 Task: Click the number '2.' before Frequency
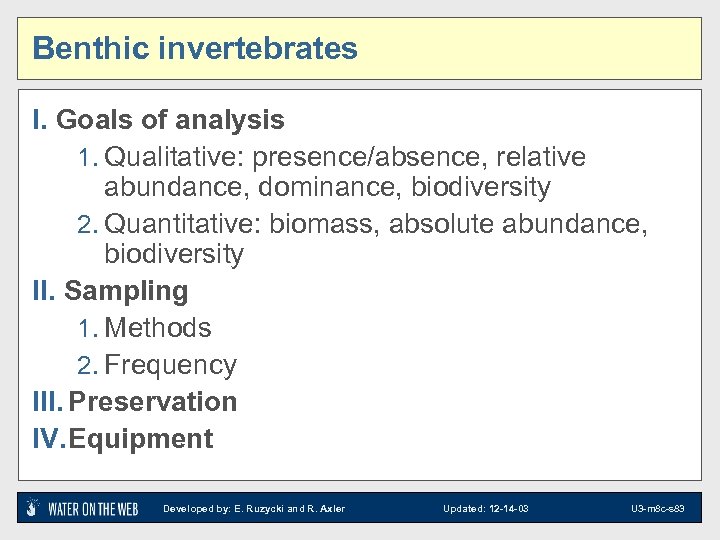tap(88, 366)
